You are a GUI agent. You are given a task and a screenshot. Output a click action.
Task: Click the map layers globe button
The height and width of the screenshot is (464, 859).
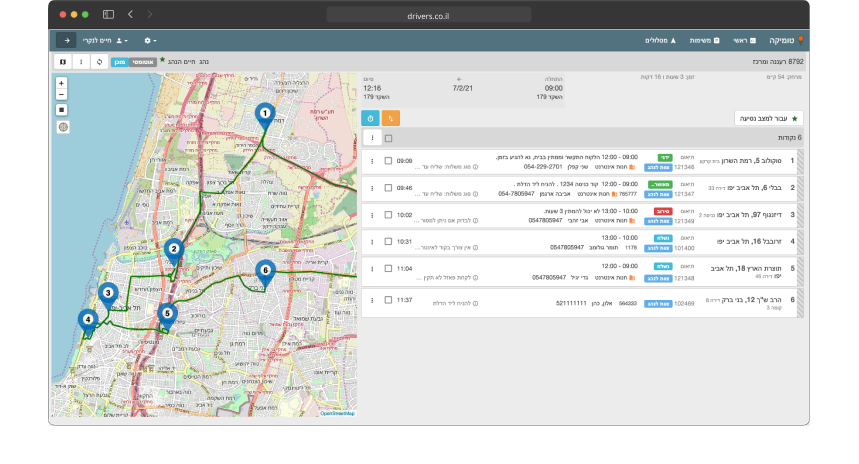63,127
